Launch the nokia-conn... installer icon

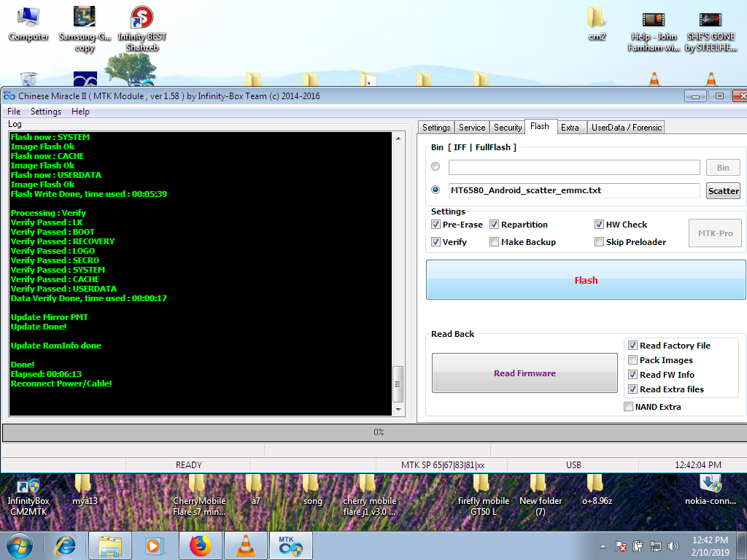pyautogui.click(x=711, y=491)
